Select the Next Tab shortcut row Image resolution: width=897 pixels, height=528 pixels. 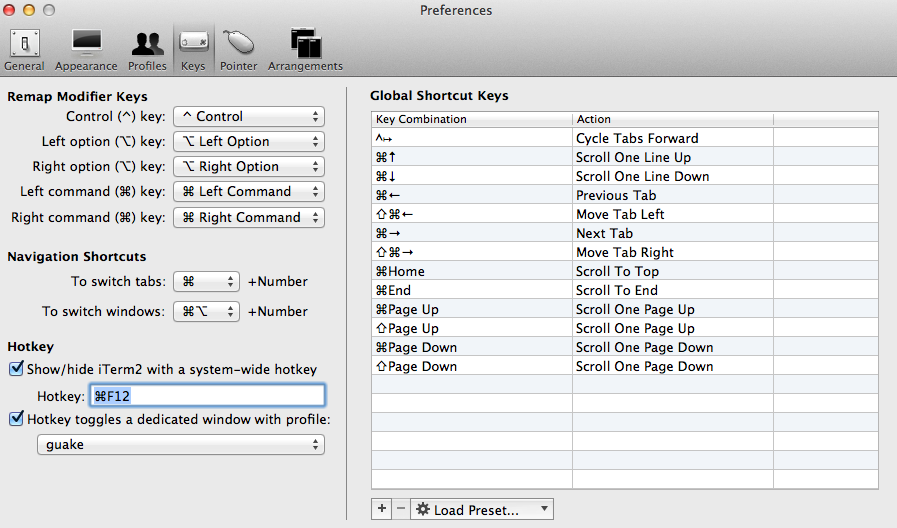[x=625, y=233]
